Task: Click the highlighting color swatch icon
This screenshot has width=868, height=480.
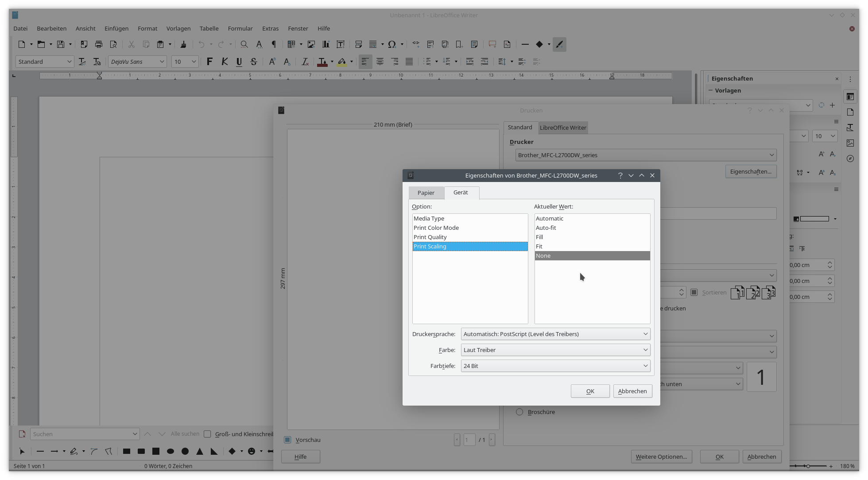Action: click(342, 62)
